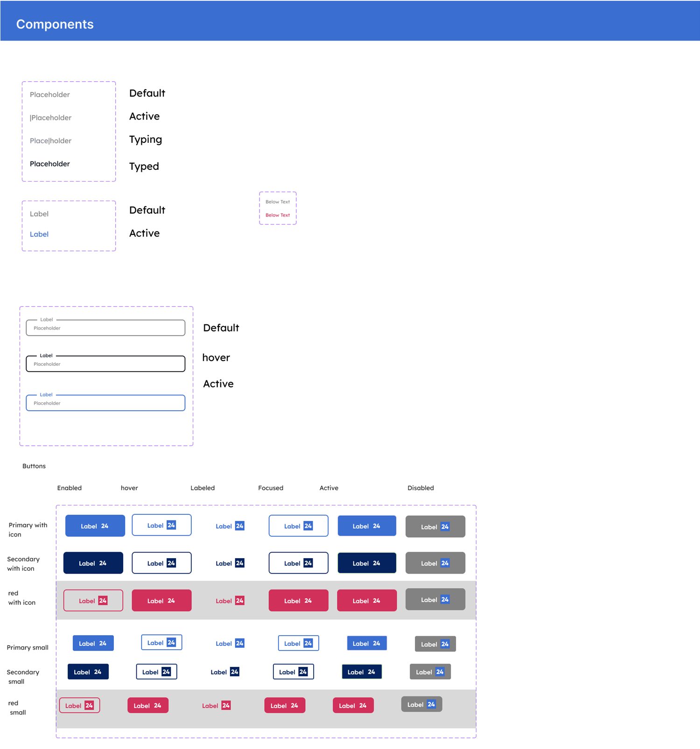
Task: Click the red with icon hover button
Action: [x=161, y=600]
